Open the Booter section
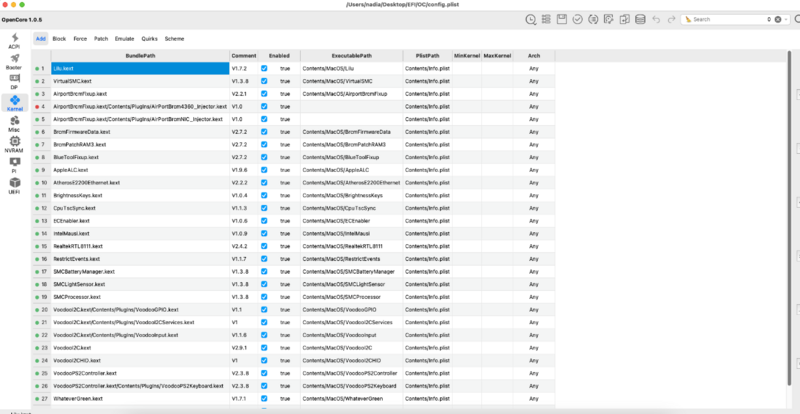 (14, 62)
